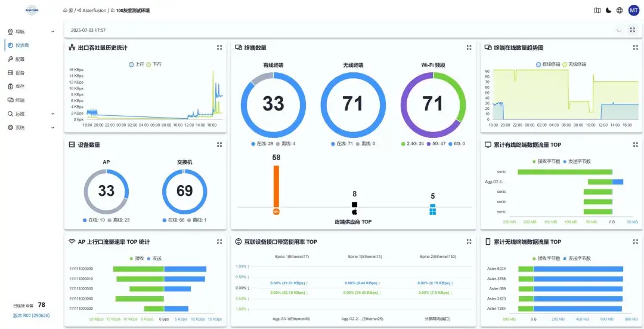The height and width of the screenshot is (329, 644).
Task: Click the orange 58 vendor bar
Action: [x=277, y=187]
